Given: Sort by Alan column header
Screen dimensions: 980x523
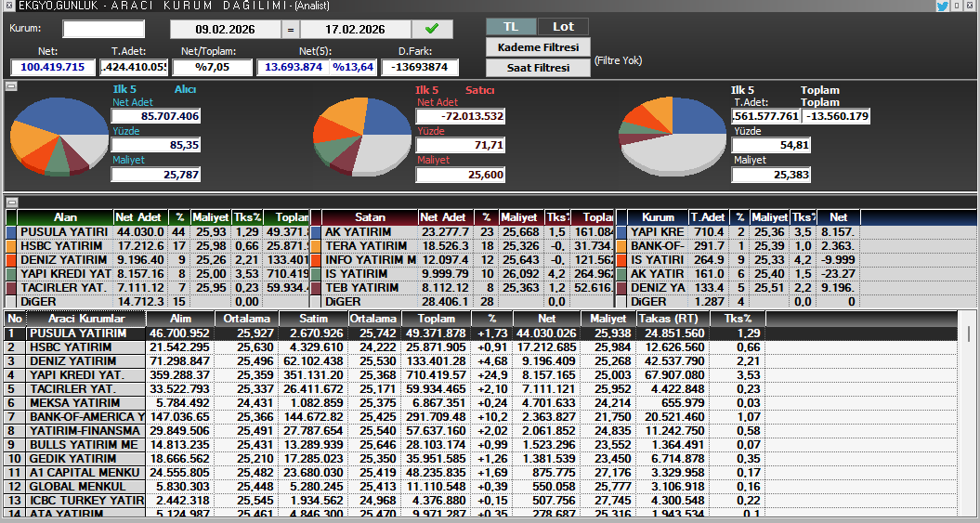Looking at the screenshot, I should click(65, 217).
